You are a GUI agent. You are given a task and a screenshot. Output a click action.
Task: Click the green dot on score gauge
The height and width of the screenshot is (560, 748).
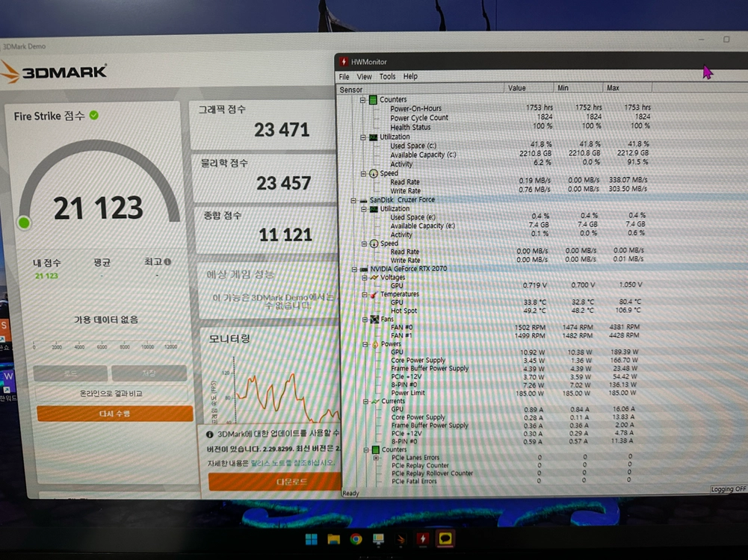click(25, 223)
